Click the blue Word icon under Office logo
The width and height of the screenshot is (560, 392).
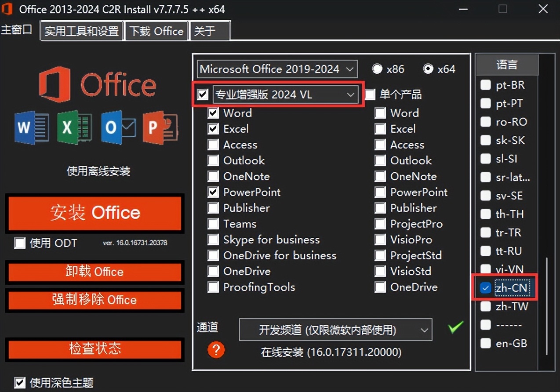point(31,128)
